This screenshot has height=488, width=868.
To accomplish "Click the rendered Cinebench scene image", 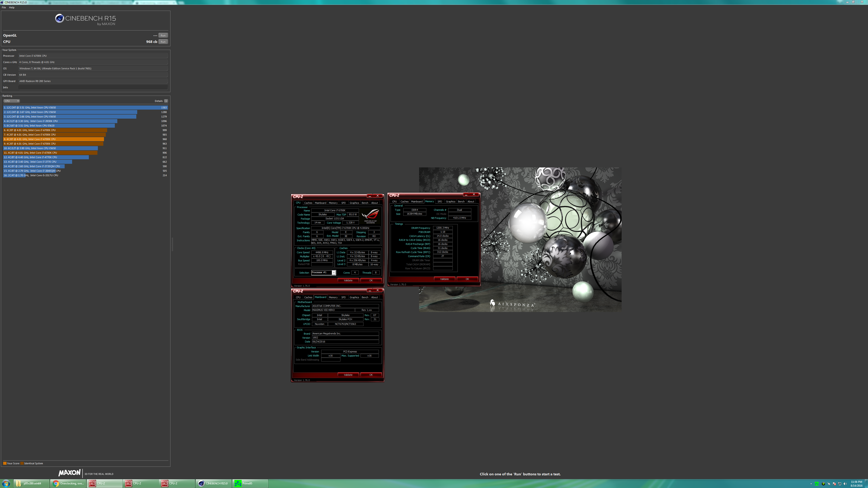I will pyautogui.click(x=520, y=239).
